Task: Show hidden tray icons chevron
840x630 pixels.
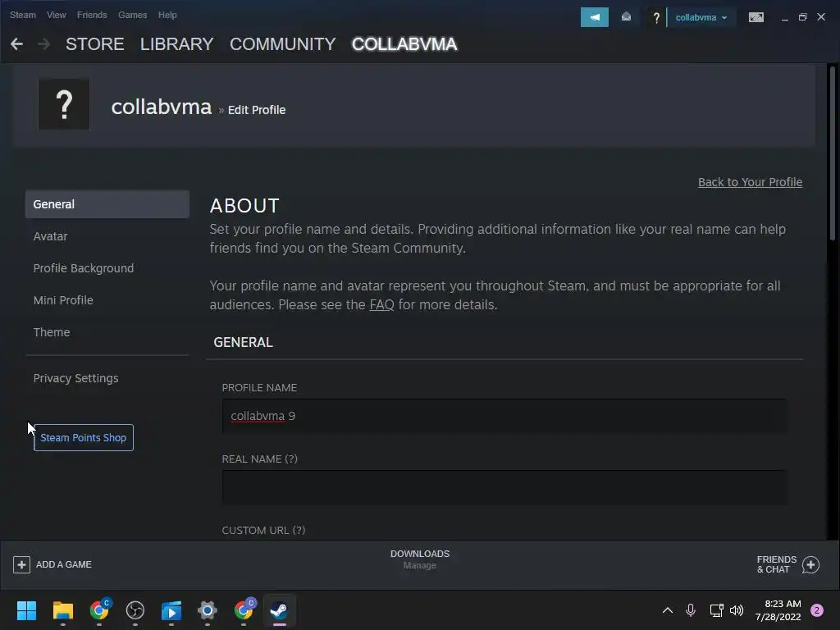Action: [668, 610]
